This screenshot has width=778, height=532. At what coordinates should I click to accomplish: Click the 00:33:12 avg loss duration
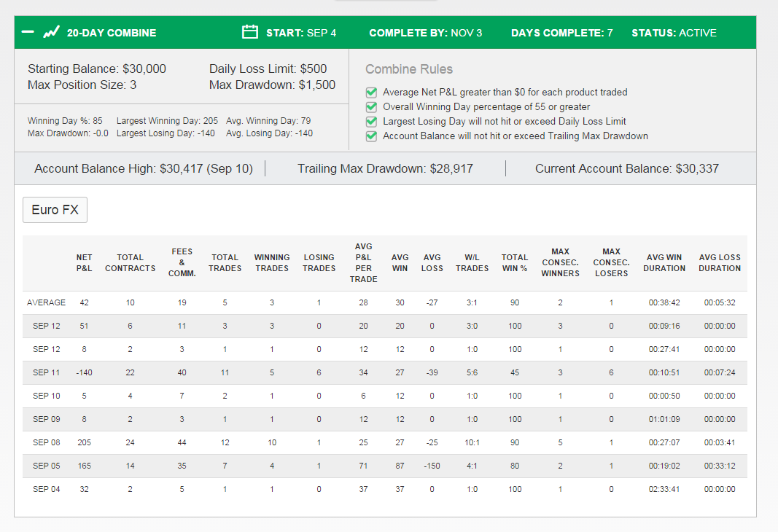[x=720, y=466]
